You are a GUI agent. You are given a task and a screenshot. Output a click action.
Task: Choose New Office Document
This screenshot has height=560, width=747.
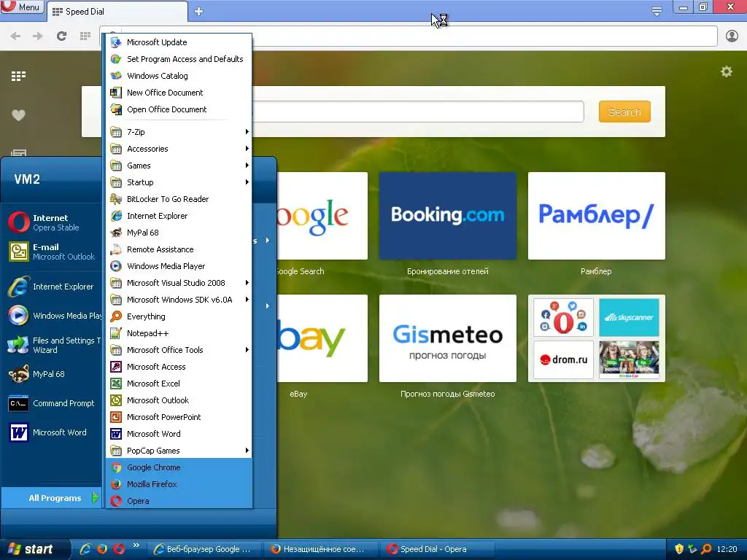[179, 93]
